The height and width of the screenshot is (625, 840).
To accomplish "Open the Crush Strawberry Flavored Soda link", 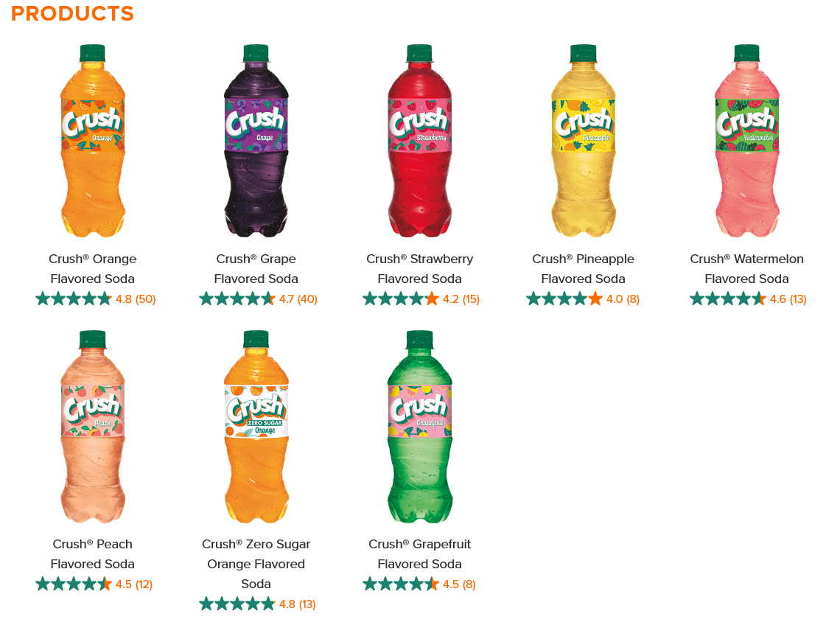I will [x=419, y=268].
